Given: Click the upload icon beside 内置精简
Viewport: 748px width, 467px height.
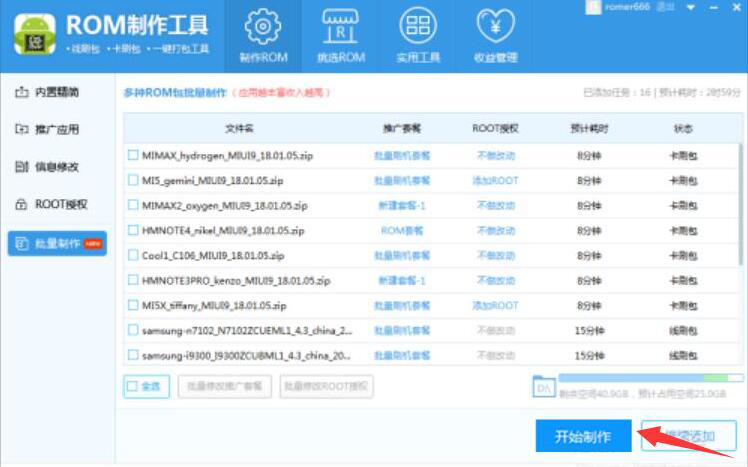Looking at the screenshot, I should click(x=21, y=92).
